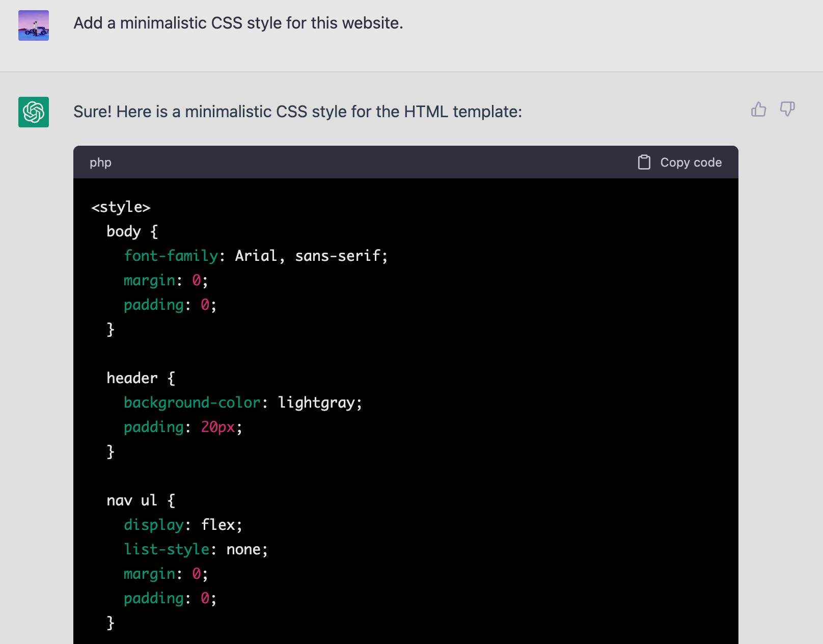This screenshot has height=644, width=823.
Task: Click the background-color lightgray line
Action: [x=242, y=403]
